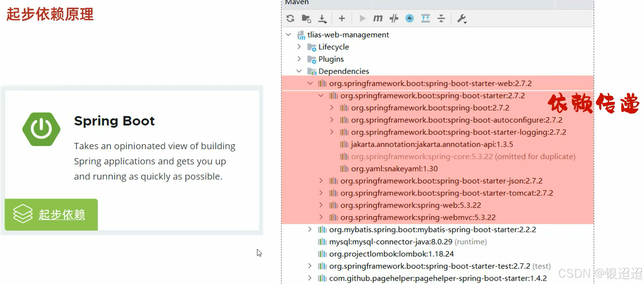644x284 pixels.
Task: Click library icon of spring-webmvc
Action: click(333, 217)
